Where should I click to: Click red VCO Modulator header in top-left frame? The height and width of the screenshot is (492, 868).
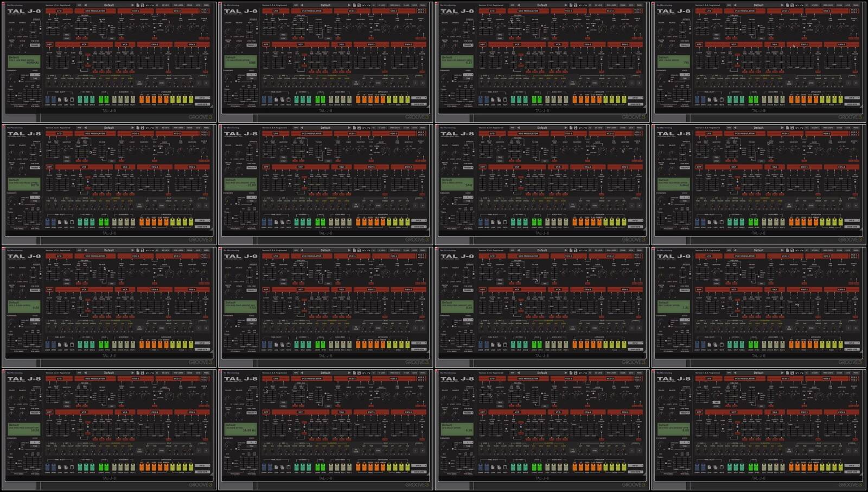[x=95, y=11]
